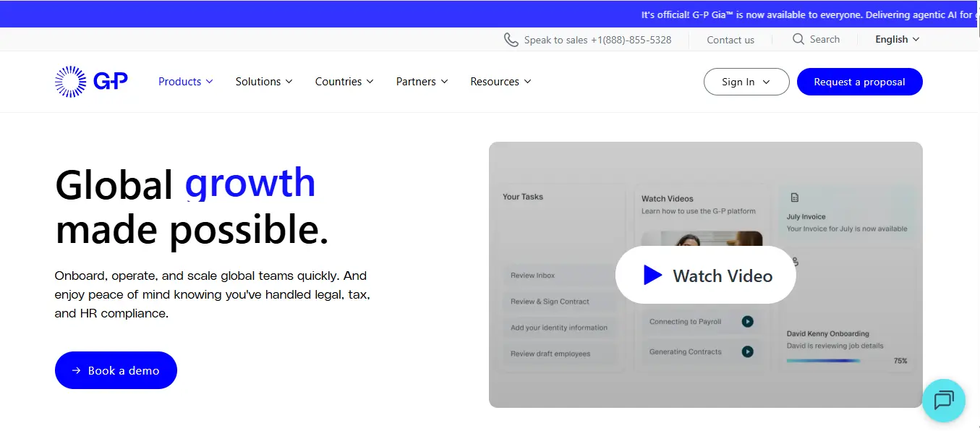Click the Review Inbox task row
This screenshot has height=431, width=980.
[560, 275]
